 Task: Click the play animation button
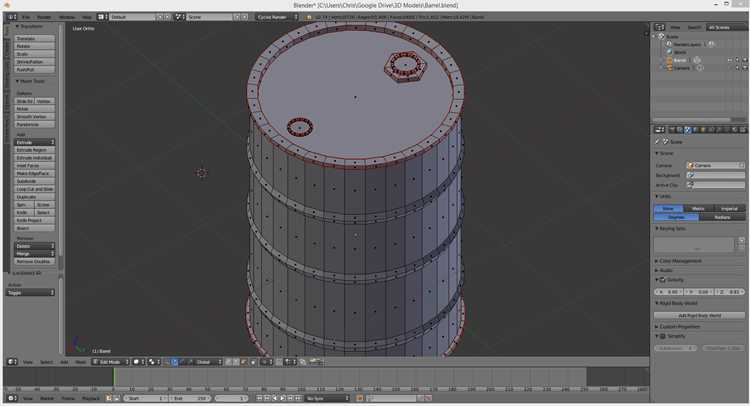point(283,398)
